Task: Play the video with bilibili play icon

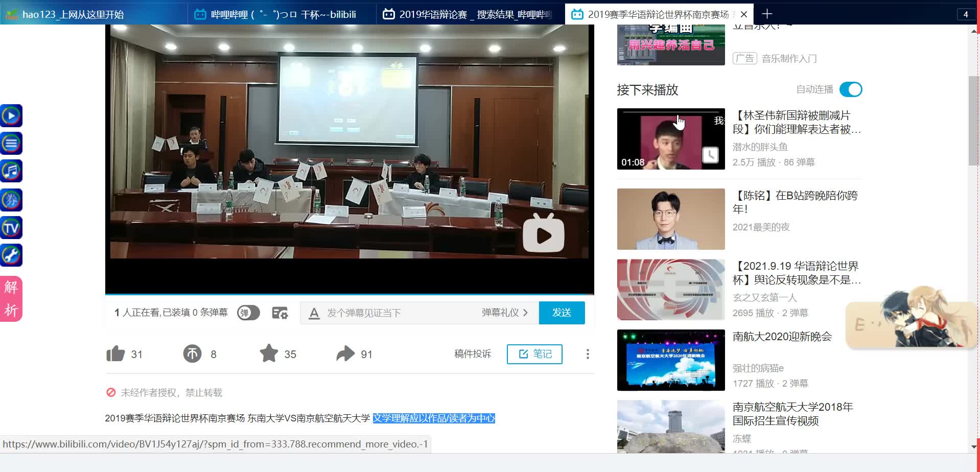Action: [543, 233]
